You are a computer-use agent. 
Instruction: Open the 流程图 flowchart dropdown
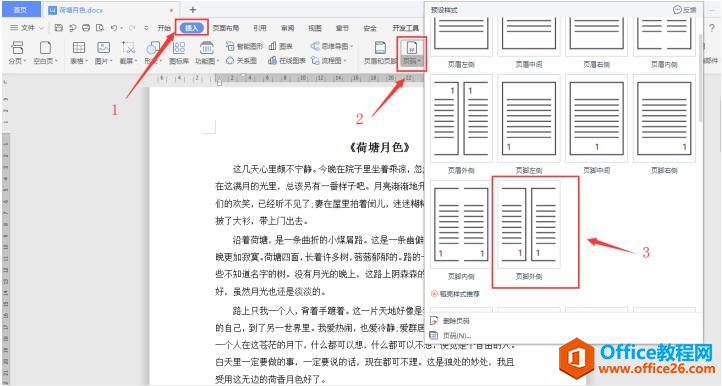coord(328,60)
